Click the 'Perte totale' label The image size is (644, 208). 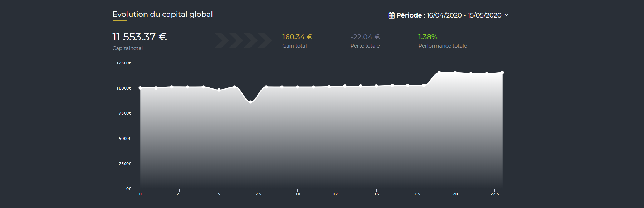tap(365, 46)
